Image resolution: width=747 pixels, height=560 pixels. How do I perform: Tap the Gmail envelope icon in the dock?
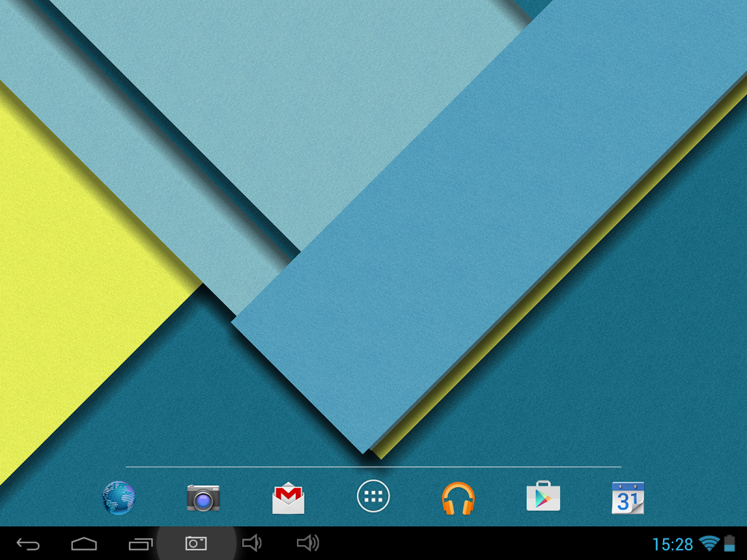[x=288, y=497]
